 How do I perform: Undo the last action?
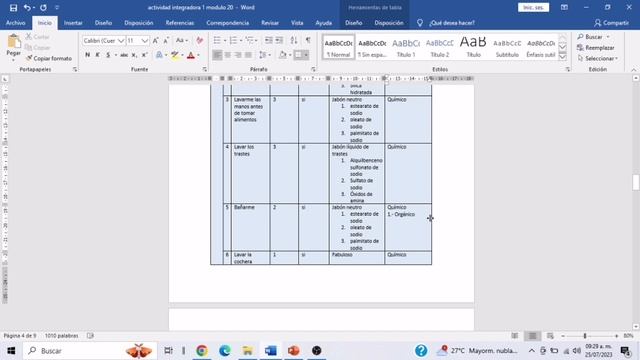coord(27,7)
